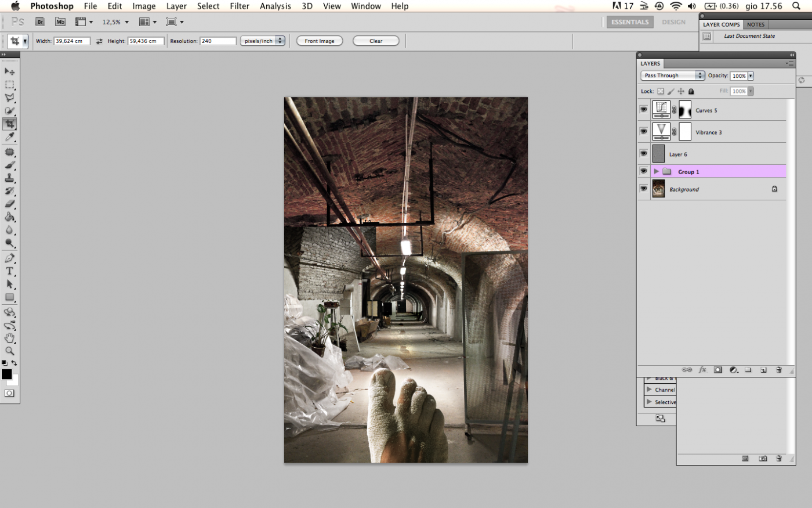Select the Hand tool
This screenshot has height=508, width=812.
click(10, 338)
